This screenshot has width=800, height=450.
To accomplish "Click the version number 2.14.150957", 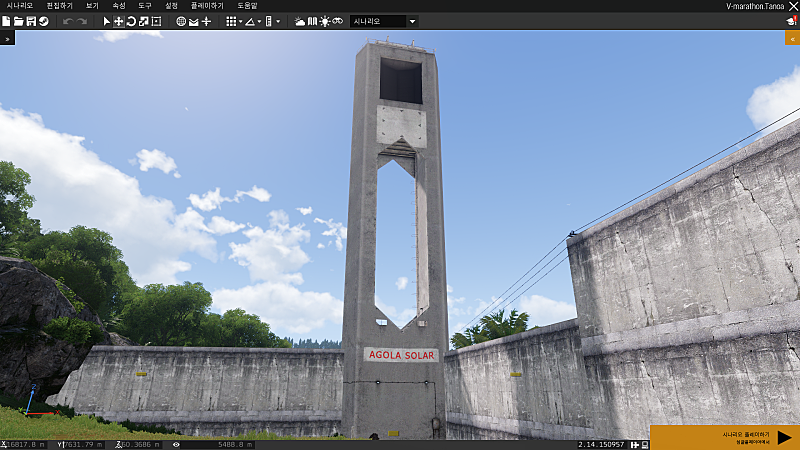I will coord(601,445).
